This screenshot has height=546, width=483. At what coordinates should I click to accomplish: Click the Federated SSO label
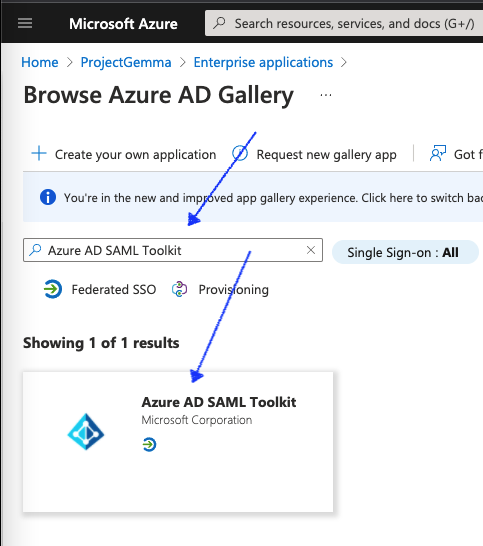114,289
